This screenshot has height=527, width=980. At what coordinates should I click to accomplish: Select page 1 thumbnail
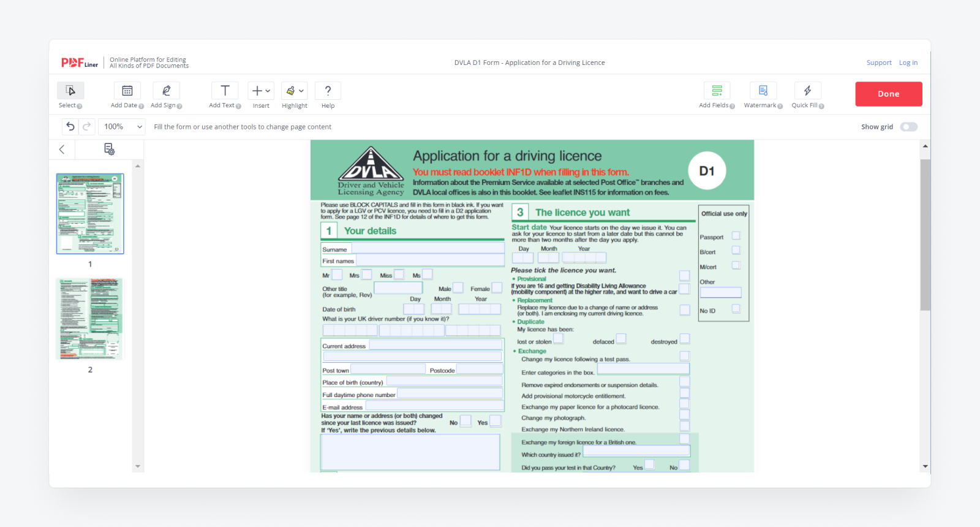coord(90,213)
